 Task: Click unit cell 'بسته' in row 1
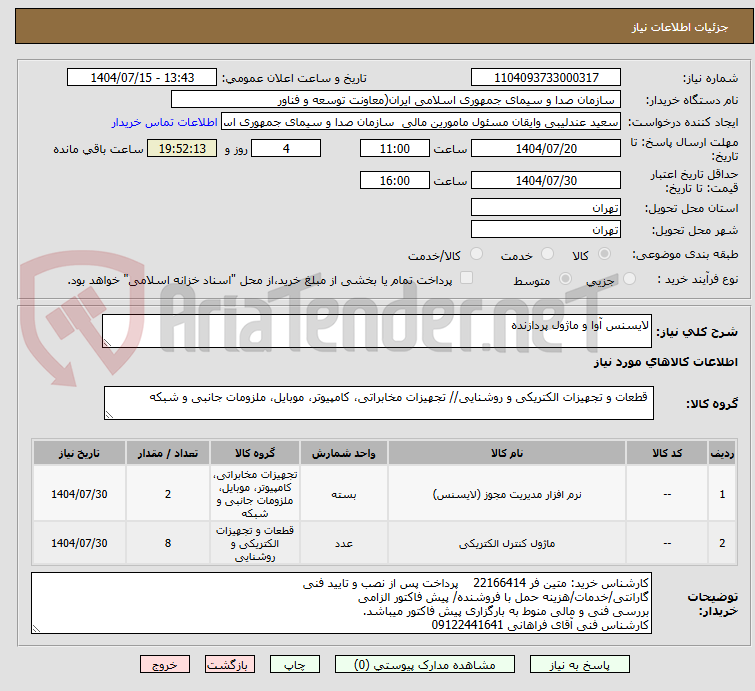344,495
